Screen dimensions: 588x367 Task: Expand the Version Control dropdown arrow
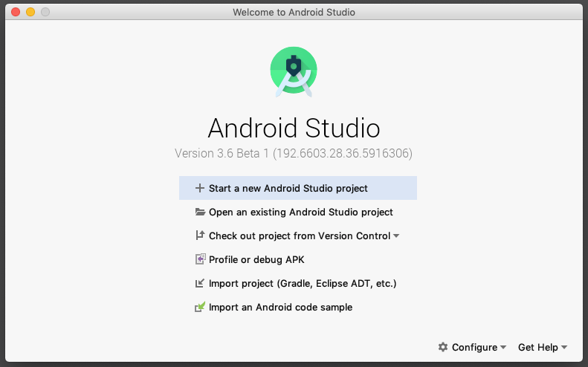[396, 236]
